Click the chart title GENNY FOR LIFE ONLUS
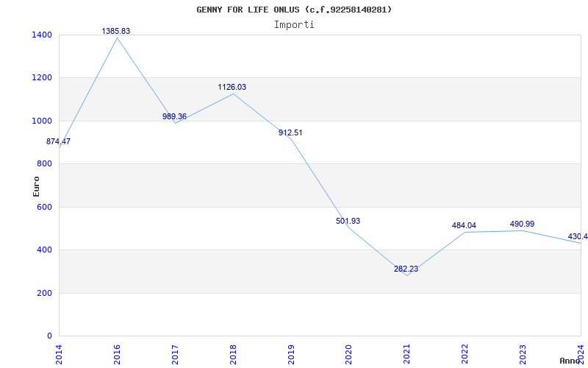This screenshot has height=368, width=588. pos(294,10)
